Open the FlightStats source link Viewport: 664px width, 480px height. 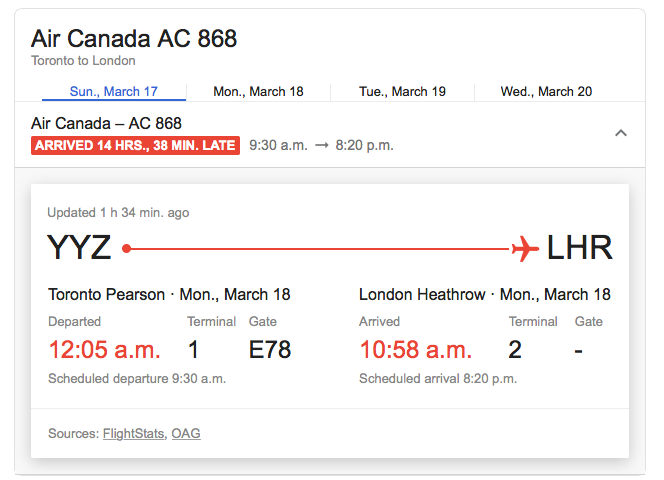[x=133, y=433]
